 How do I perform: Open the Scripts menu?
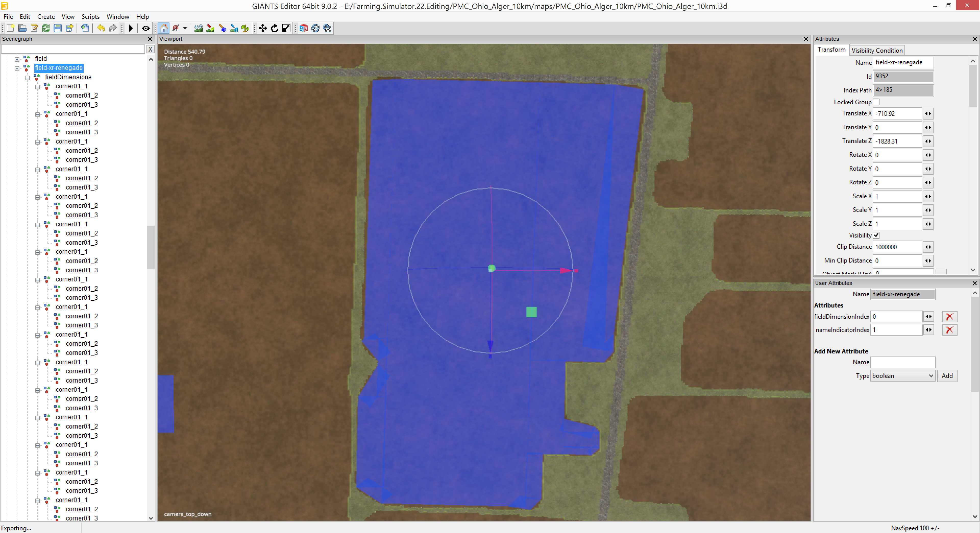click(x=91, y=17)
